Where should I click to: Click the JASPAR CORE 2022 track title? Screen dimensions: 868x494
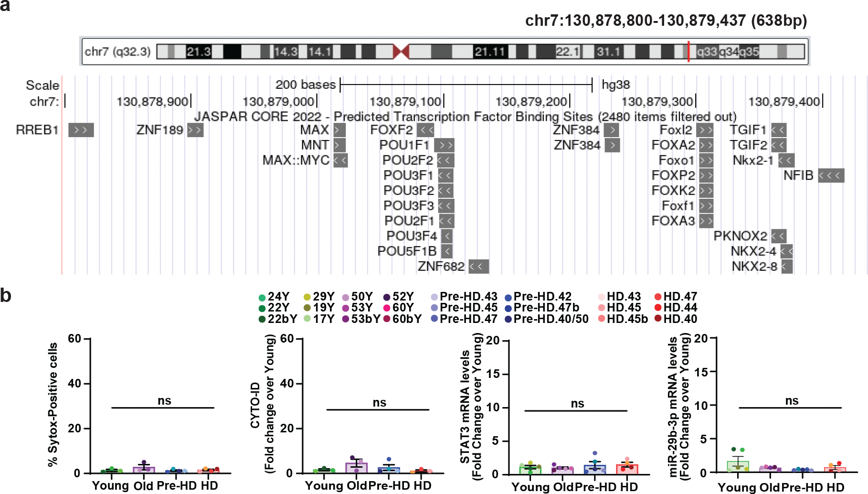[465, 117]
